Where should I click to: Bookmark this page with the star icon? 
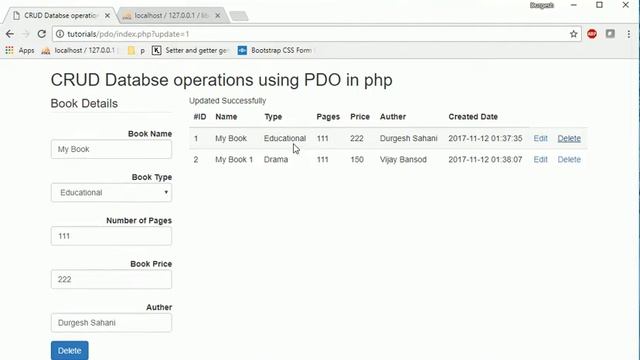pos(573,34)
